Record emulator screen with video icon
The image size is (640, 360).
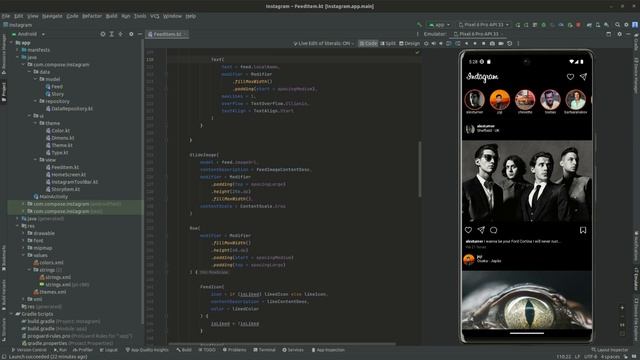click(x=501, y=43)
